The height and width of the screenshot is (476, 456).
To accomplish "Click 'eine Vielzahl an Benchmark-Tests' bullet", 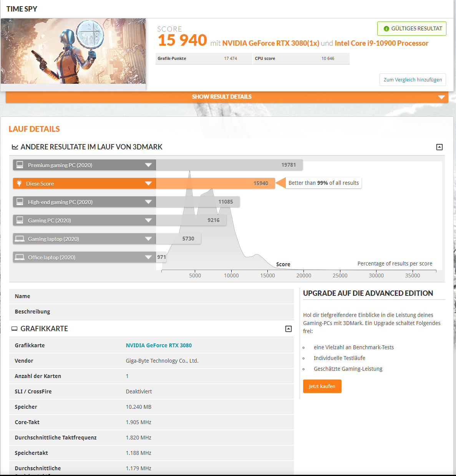I will click(x=354, y=347).
